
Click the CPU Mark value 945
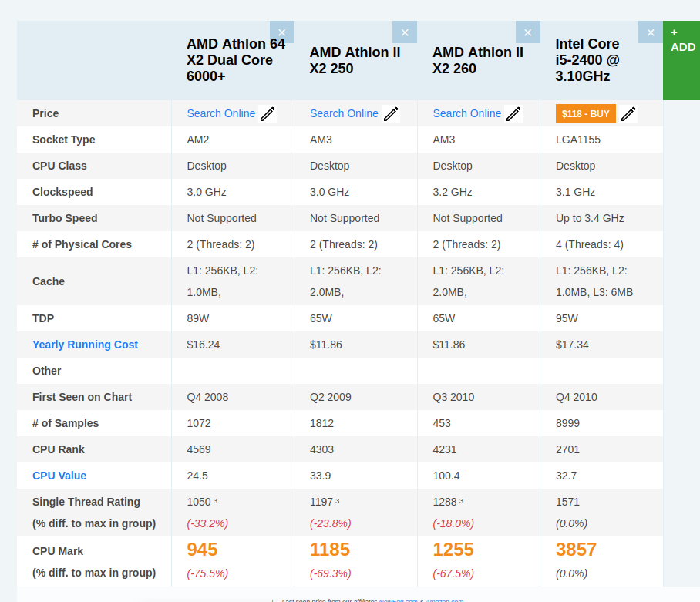coord(202,550)
